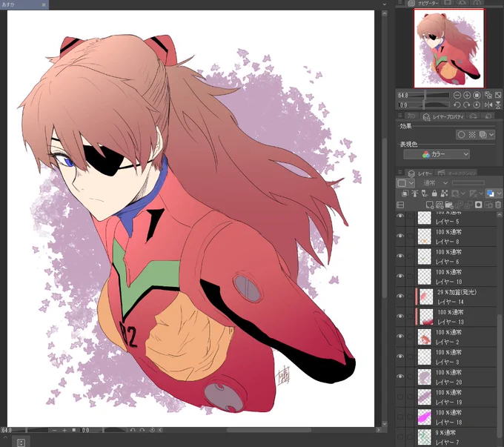
Task: Tick the checkbox beside レイヤー 13
Action: pos(410,317)
